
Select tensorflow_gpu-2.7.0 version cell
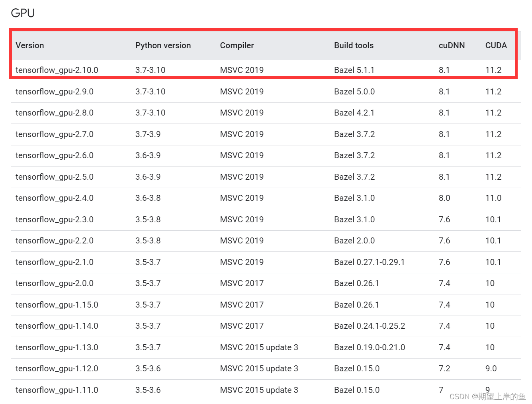pos(55,134)
